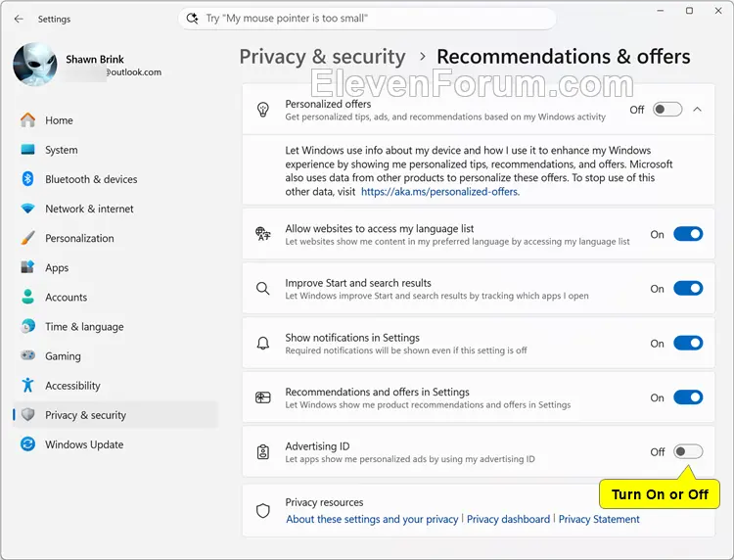Disable Recommendations and offers in Settings
The height and width of the screenshot is (560, 734).
tap(688, 397)
